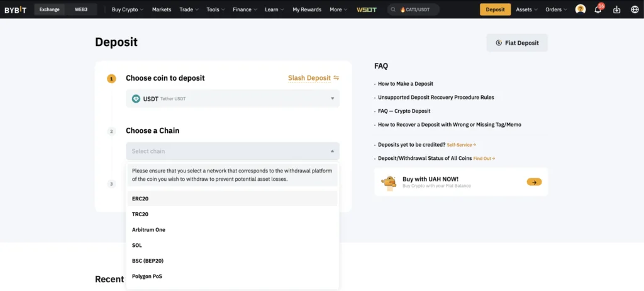The width and height of the screenshot is (644, 291).
Task: Expand the More menu
Action: click(338, 9)
